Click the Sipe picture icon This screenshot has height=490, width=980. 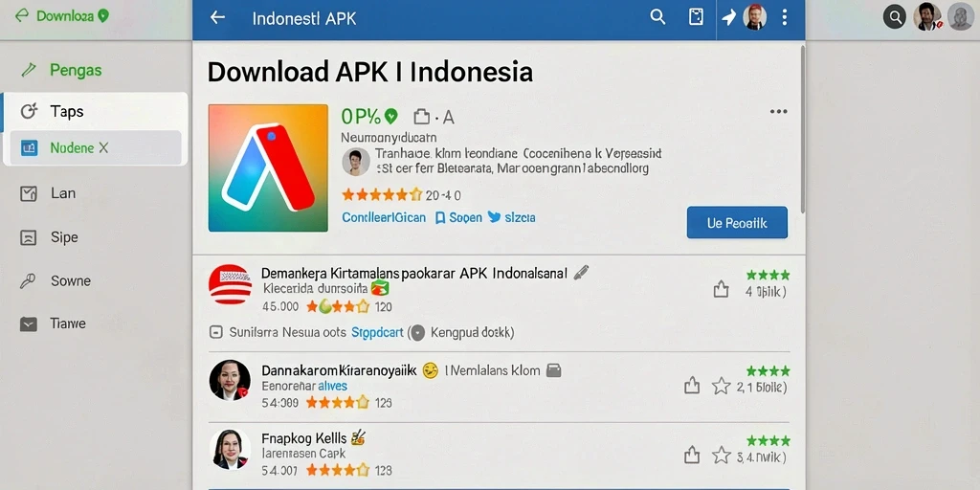pyautogui.click(x=29, y=237)
